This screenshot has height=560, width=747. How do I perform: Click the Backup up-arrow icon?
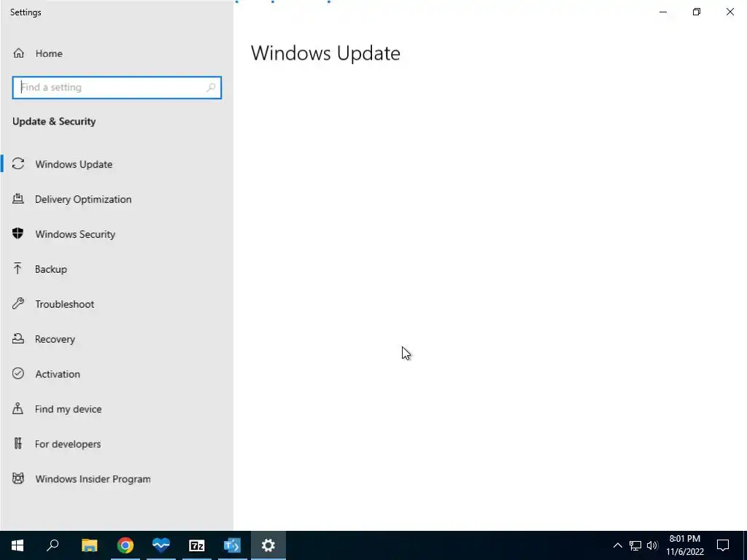(18, 268)
